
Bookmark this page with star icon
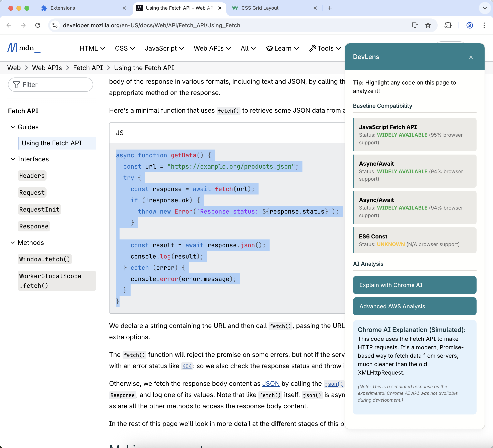(428, 25)
